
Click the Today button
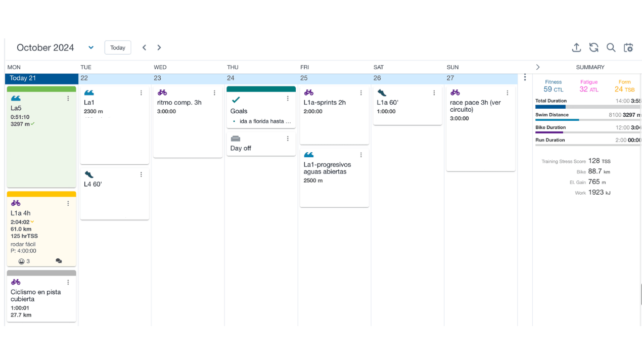[x=118, y=48]
